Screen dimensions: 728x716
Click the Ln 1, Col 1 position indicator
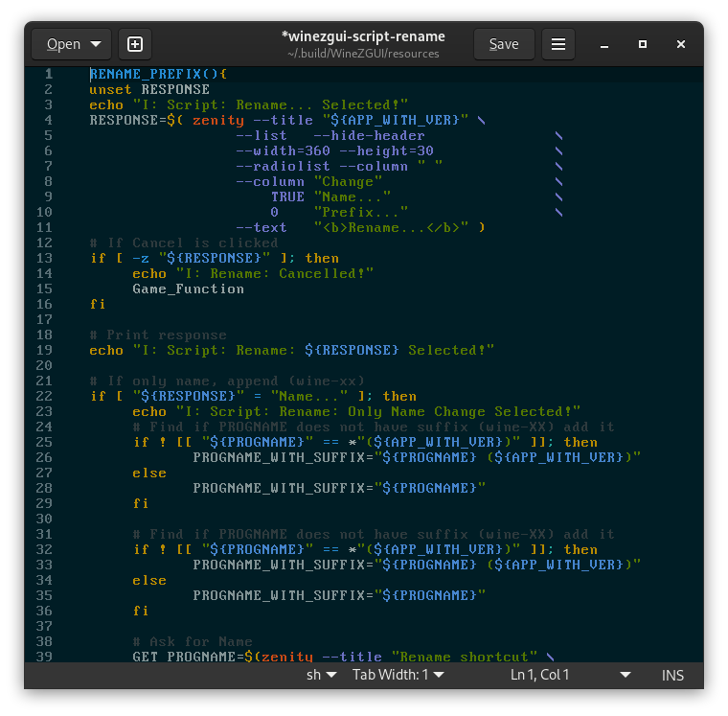click(x=539, y=675)
